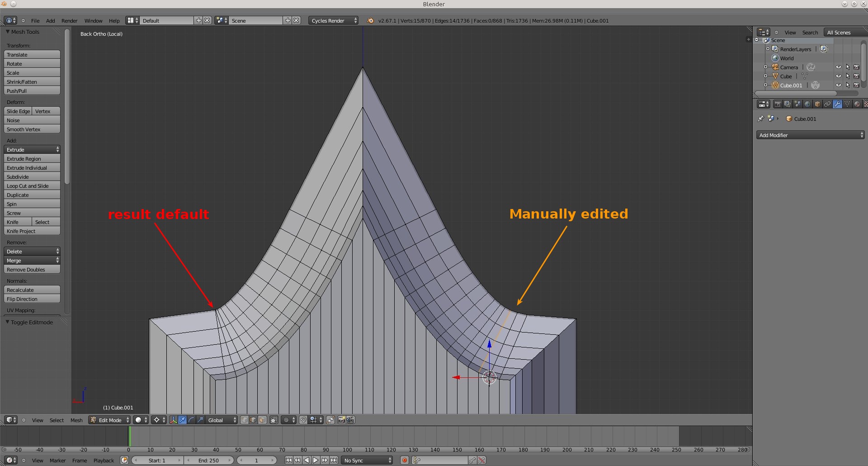The height and width of the screenshot is (466, 868).
Task: Toggle renderability of Cube in outliner
Action: (856, 76)
